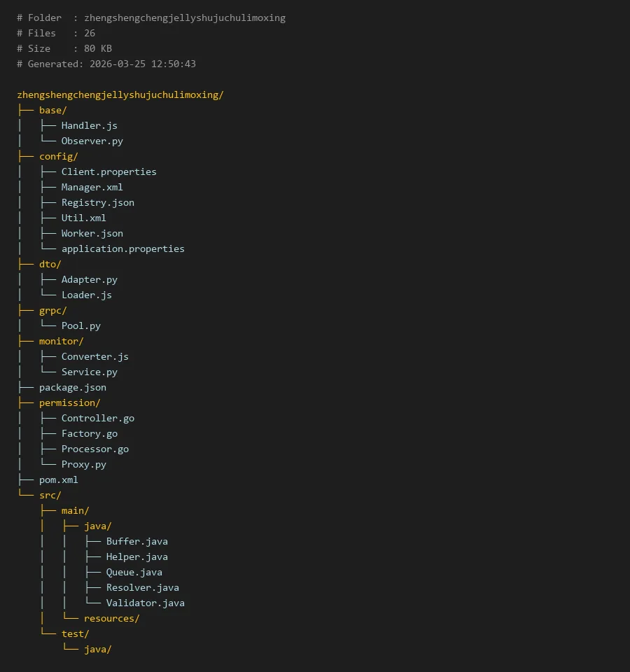Open Controller.go file
Viewport: 630px width, 672px height.
[97, 419]
